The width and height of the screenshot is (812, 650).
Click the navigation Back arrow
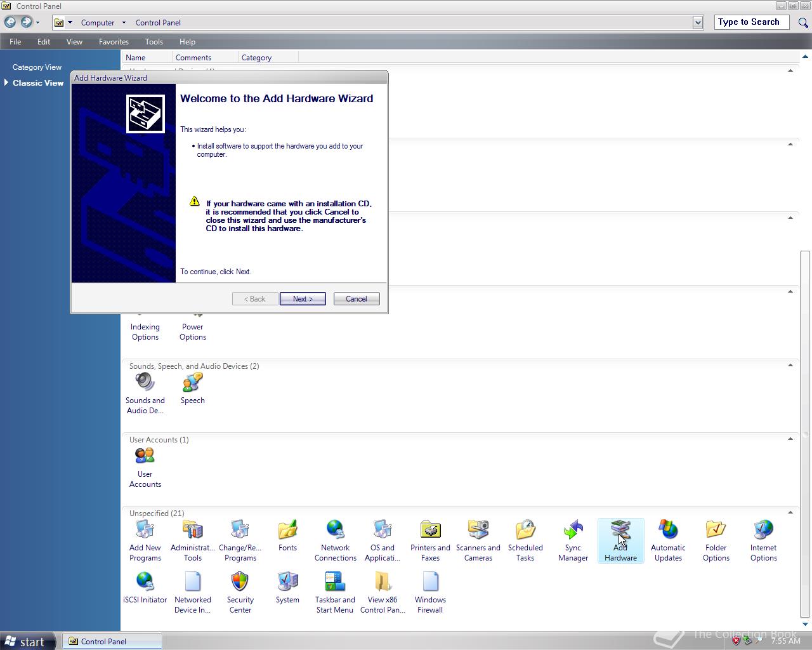point(10,22)
